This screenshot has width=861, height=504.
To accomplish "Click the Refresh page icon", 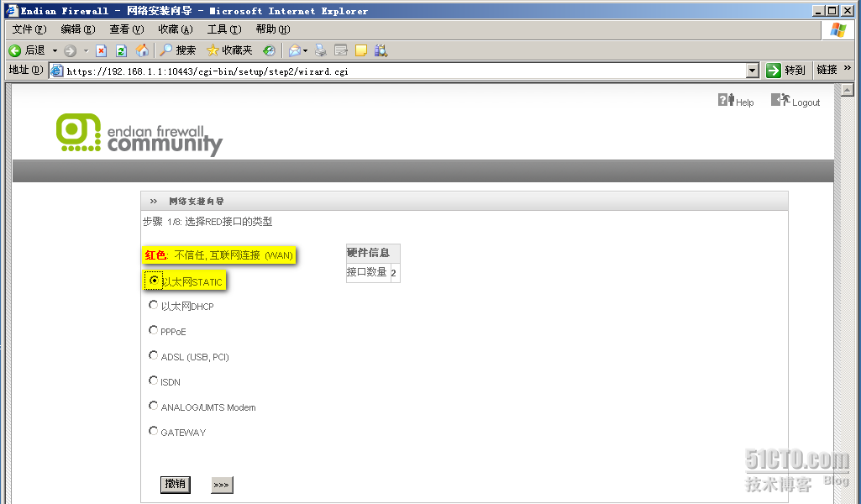I will click(x=121, y=50).
